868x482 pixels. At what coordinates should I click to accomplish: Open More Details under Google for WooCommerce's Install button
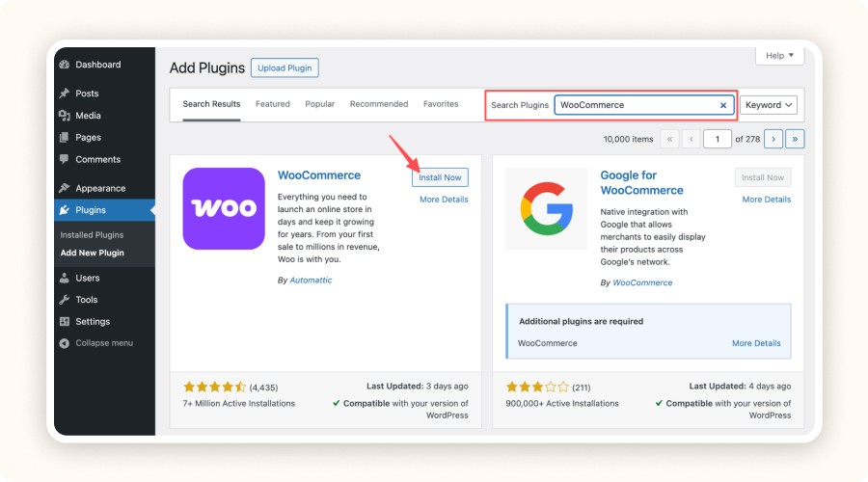pos(767,200)
